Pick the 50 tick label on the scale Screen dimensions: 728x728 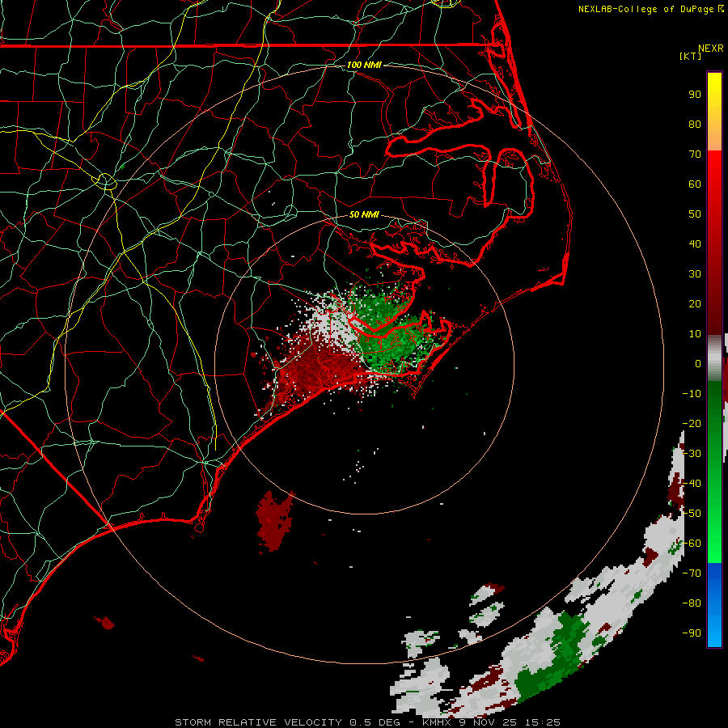click(x=695, y=214)
